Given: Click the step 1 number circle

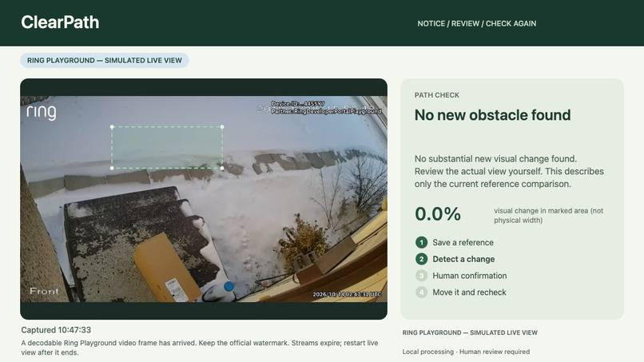Looking at the screenshot, I should pos(421,242).
